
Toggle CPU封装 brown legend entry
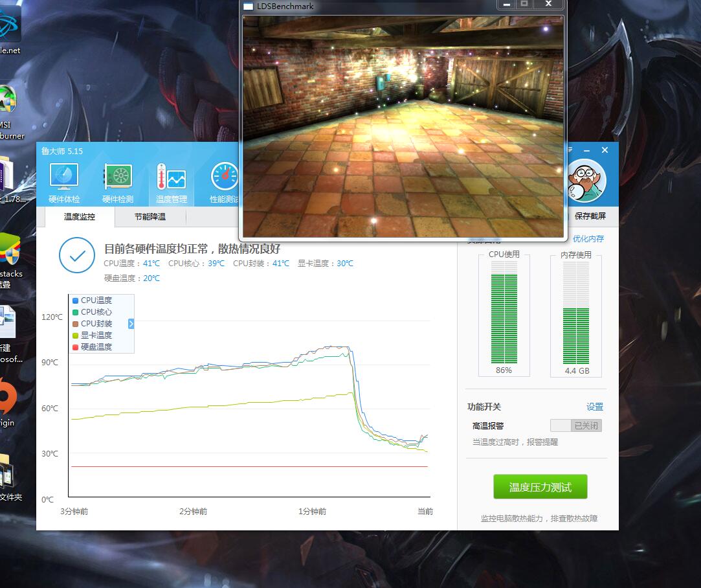pos(93,323)
